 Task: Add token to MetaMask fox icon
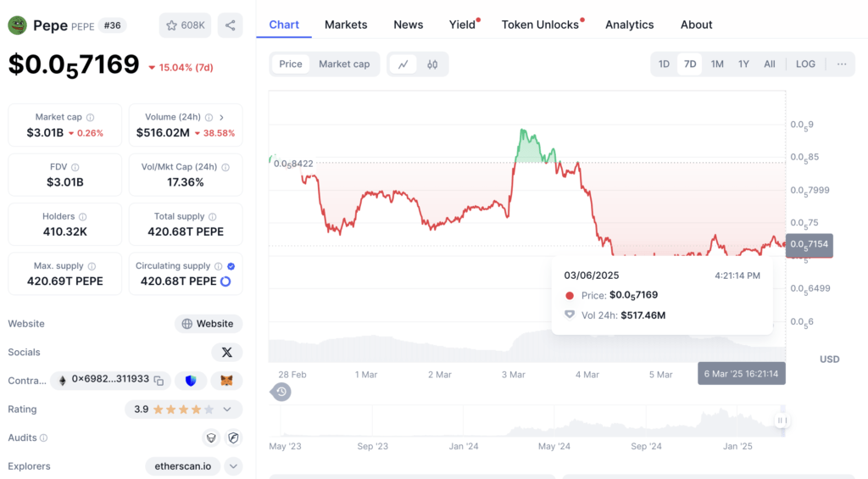tap(226, 381)
